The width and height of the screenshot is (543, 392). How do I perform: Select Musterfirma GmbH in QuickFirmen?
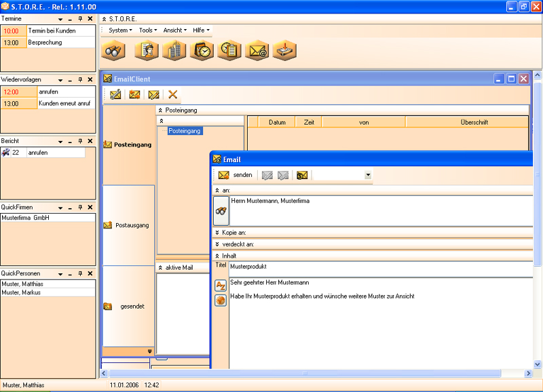[x=48, y=218]
